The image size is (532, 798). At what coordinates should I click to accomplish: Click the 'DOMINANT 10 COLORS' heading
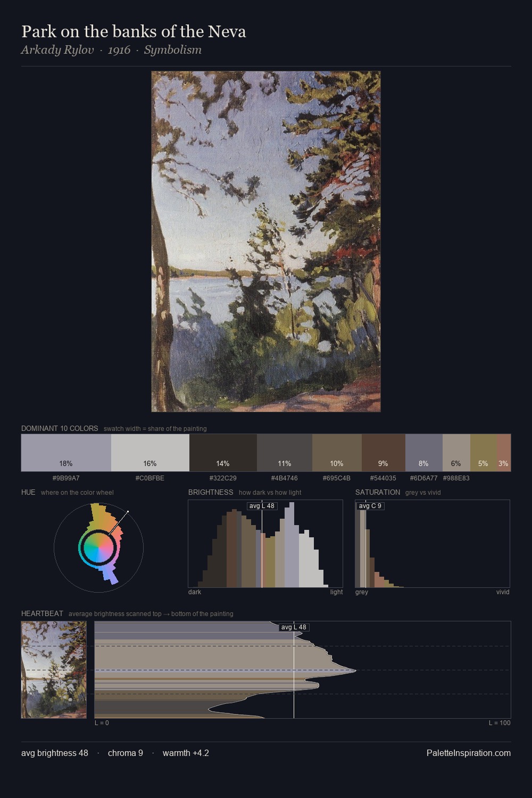tap(60, 428)
